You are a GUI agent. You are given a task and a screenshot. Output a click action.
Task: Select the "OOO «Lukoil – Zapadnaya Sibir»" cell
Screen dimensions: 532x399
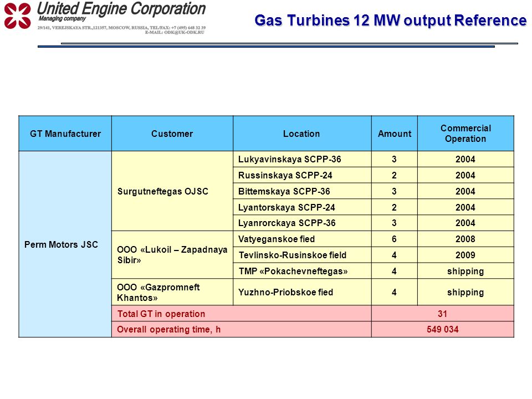(x=172, y=255)
